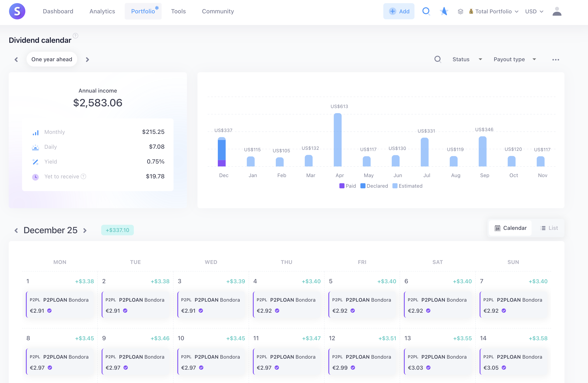Click the Declared legend color swatch

363,186
